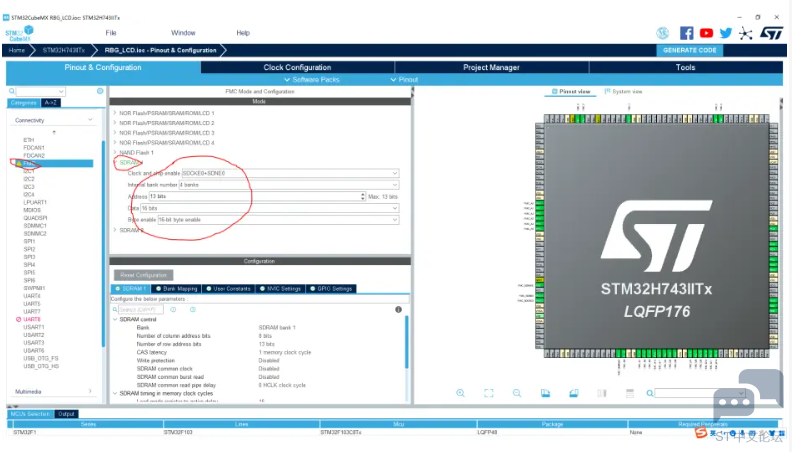Expand the Multimedia category
Viewport: 792px width, 452px height.
90,391
